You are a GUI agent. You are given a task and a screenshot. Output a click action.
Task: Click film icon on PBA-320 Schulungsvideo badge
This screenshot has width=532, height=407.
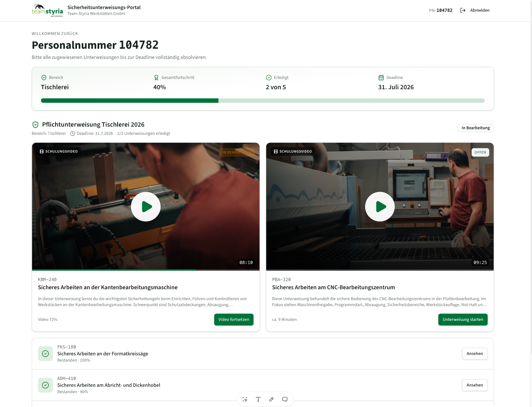coord(276,152)
